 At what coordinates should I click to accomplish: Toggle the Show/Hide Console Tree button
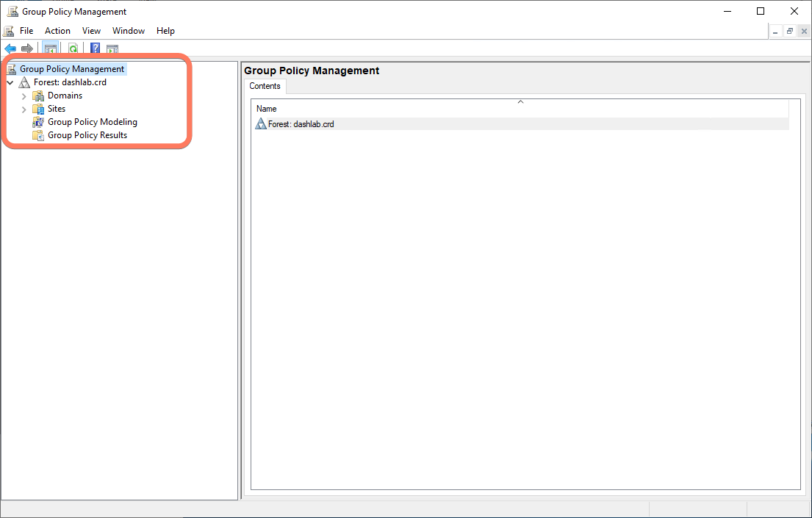pyautogui.click(x=50, y=48)
